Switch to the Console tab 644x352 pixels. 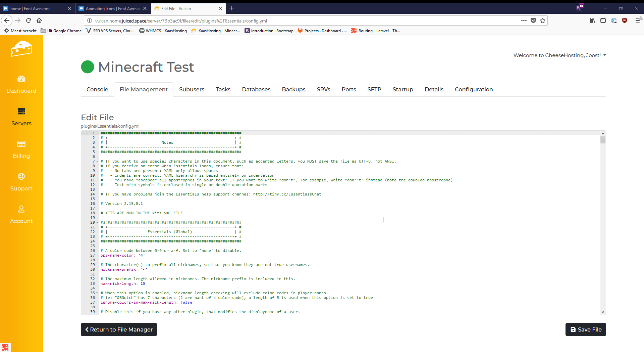click(97, 89)
